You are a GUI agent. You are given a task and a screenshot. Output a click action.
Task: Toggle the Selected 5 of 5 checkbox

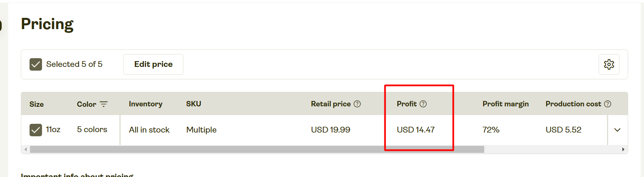36,64
